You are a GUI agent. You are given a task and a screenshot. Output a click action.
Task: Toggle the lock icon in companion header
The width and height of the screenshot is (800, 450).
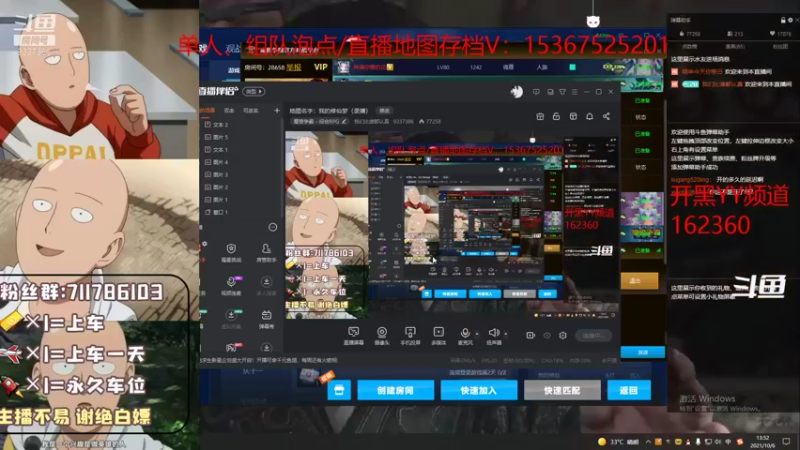[x=556, y=116]
